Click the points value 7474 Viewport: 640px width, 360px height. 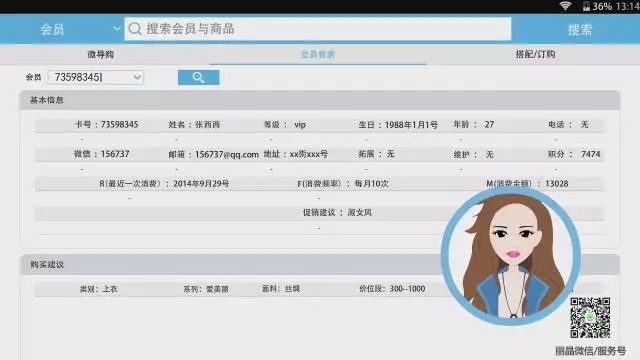[591, 154]
